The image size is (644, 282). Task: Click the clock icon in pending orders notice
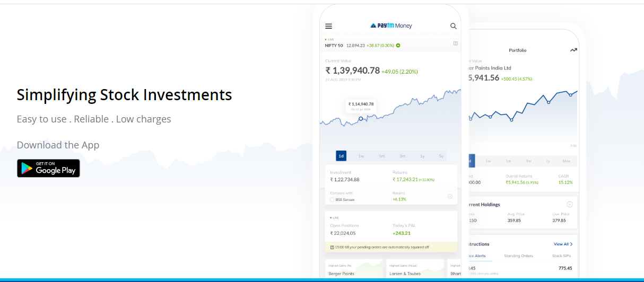point(332,247)
